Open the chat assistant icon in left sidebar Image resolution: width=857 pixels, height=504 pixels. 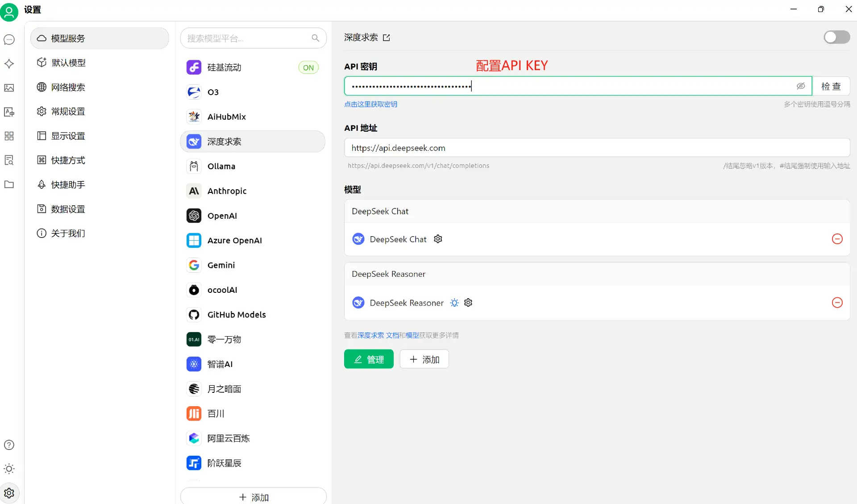pyautogui.click(x=9, y=40)
